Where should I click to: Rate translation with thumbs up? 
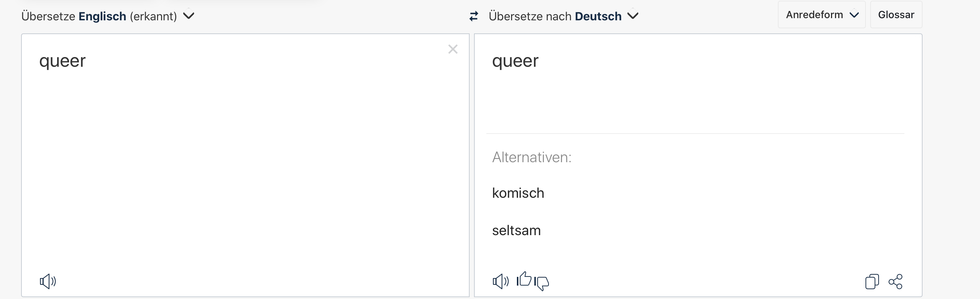point(524,280)
